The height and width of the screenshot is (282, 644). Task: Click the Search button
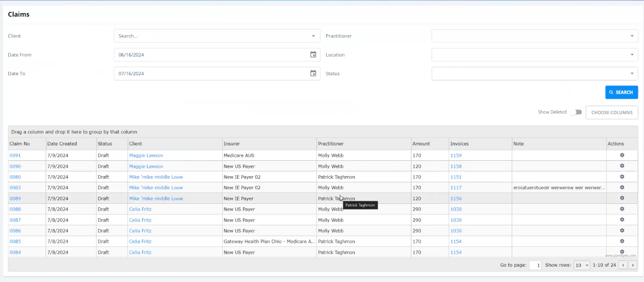(621, 92)
